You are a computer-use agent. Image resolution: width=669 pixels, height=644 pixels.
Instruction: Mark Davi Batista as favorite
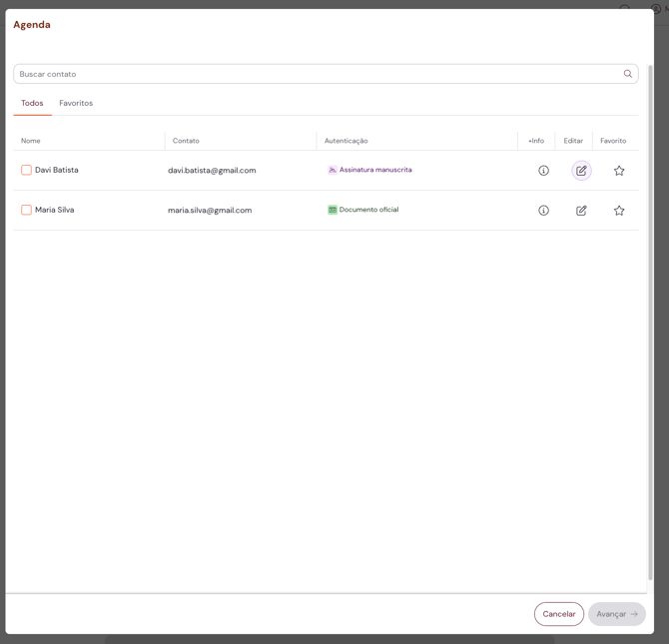coord(619,171)
